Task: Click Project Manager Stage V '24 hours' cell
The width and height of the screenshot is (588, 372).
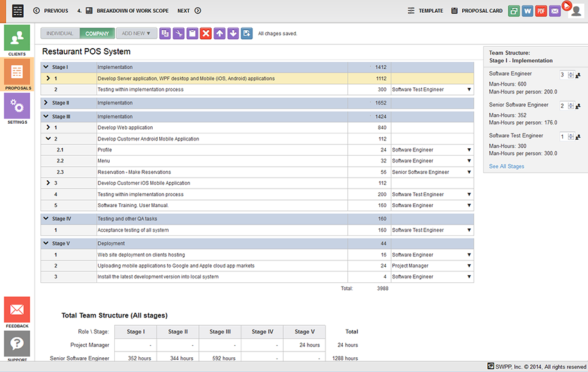Action: click(304, 345)
